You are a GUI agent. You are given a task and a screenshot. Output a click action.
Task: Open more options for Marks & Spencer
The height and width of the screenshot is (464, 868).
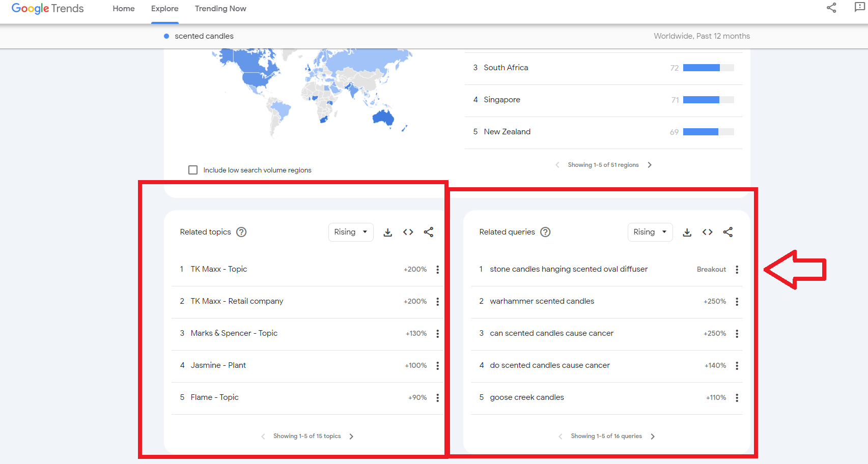[437, 334]
